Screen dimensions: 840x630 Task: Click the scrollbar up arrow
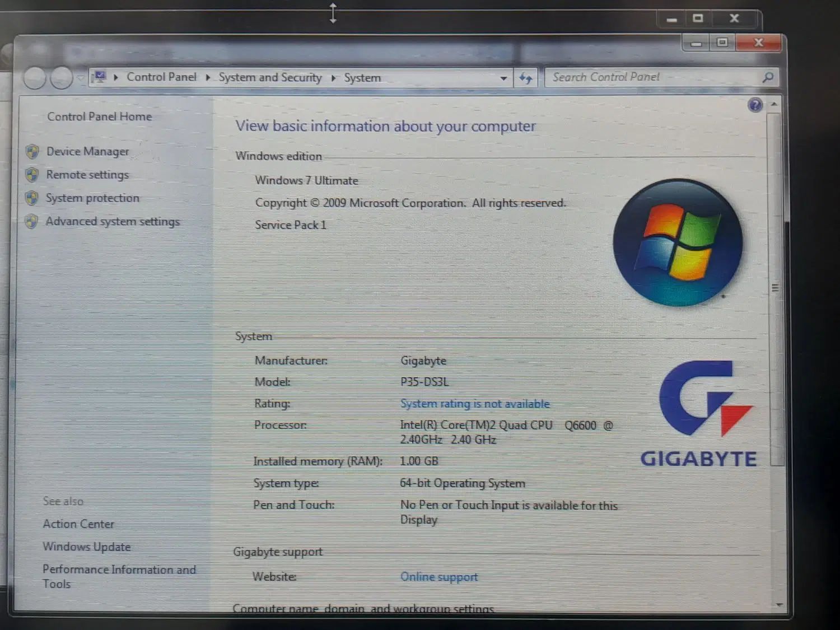[x=774, y=104]
